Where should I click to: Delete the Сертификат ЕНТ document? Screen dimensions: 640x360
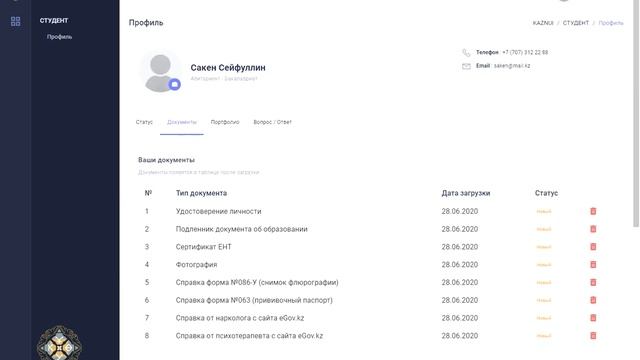tap(593, 247)
